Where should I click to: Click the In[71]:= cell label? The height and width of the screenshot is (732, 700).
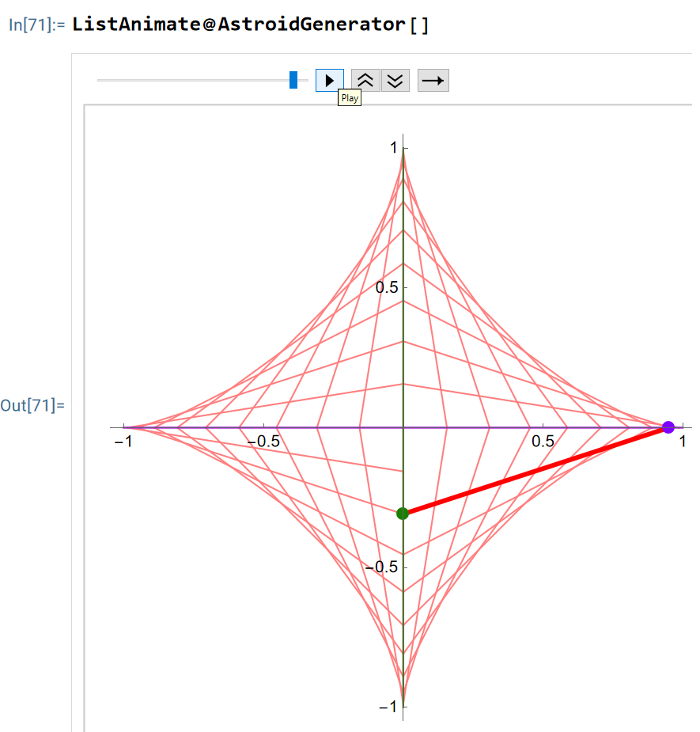[x=37, y=25]
